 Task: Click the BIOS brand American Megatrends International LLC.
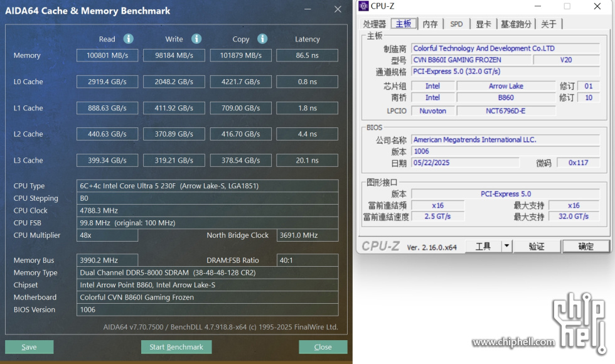[x=506, y=139]
